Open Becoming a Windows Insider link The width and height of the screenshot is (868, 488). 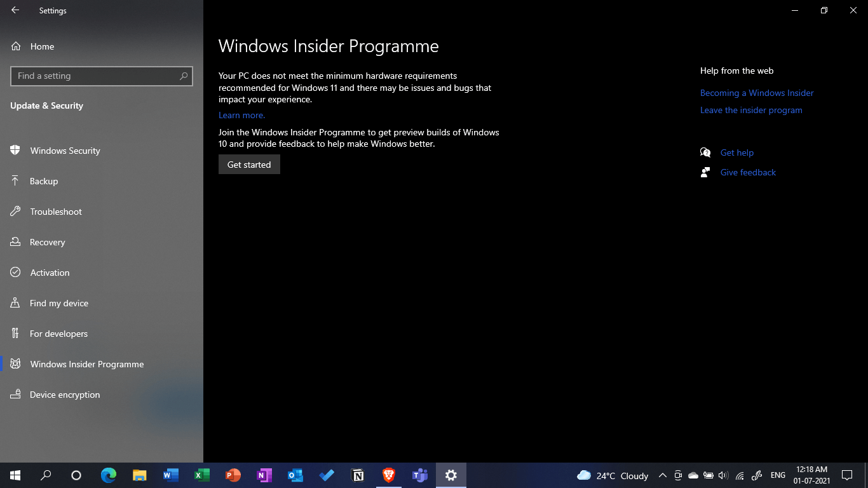coord(757,93)
